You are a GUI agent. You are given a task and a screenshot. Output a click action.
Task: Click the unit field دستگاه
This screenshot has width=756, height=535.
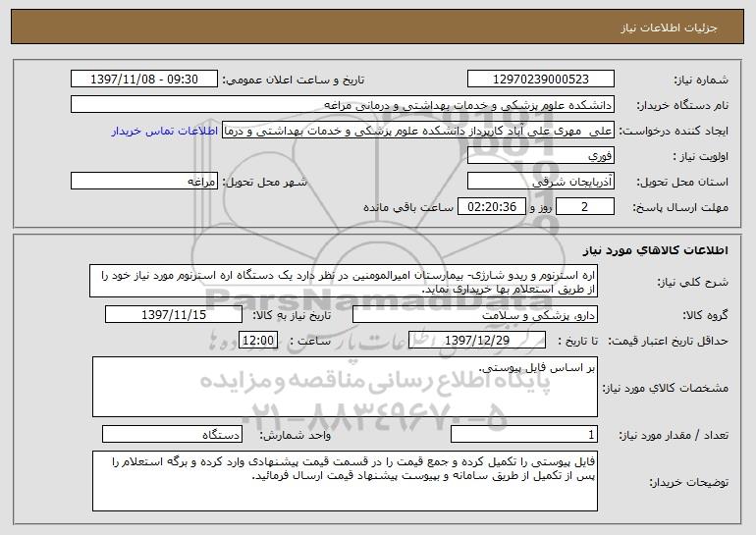click(172, 434)
